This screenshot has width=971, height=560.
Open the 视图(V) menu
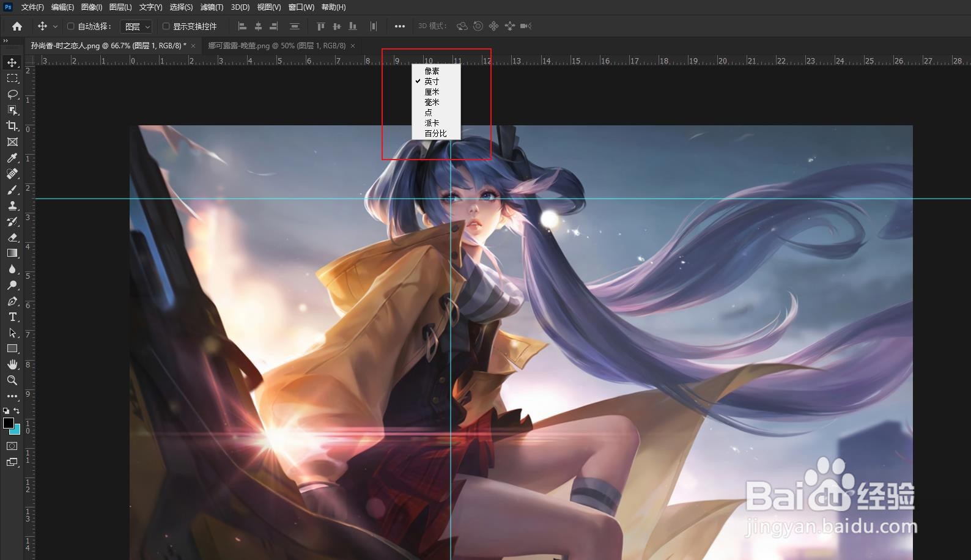269,7
